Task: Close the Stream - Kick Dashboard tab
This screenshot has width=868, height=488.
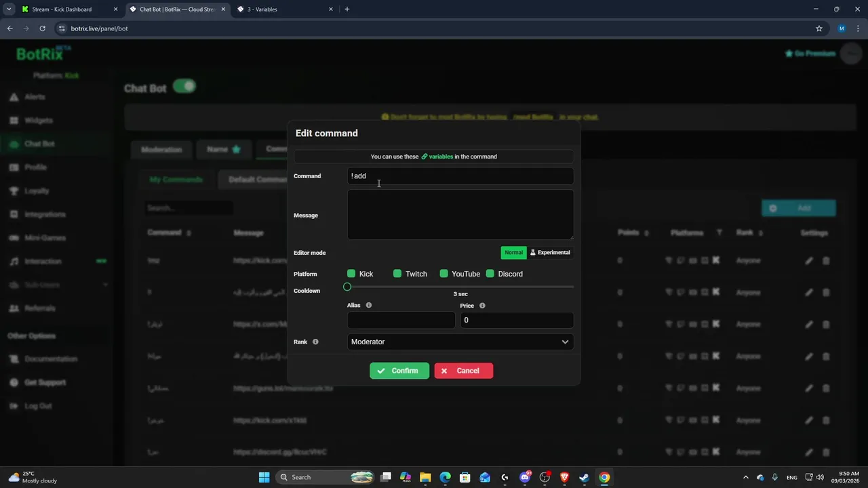Action: (x=115, y=9)
